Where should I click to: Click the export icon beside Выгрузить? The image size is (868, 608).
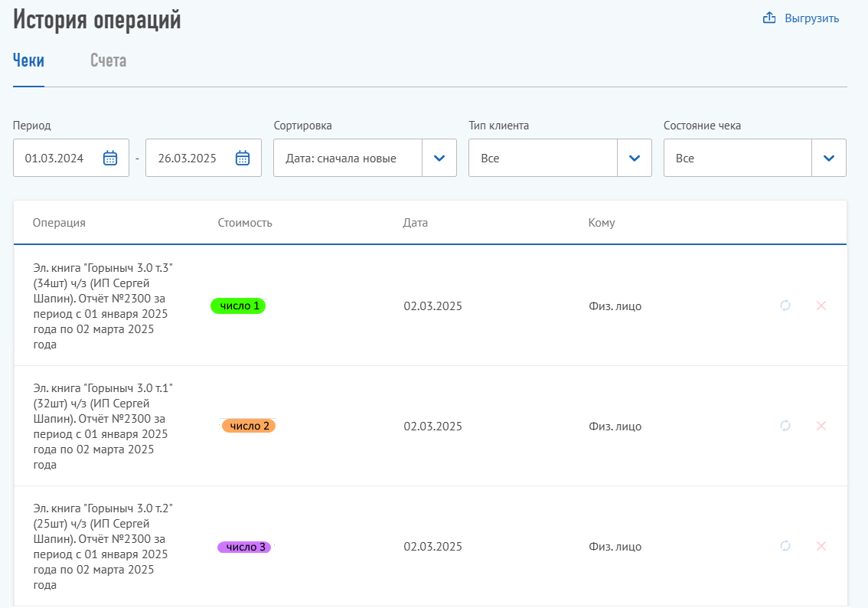pyautogui.click(x=770, y=18)
